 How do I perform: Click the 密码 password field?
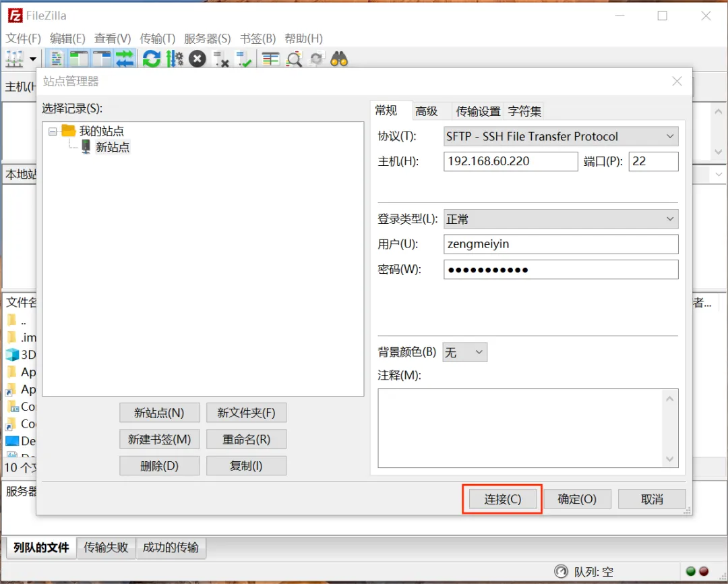tap(561, 270)
